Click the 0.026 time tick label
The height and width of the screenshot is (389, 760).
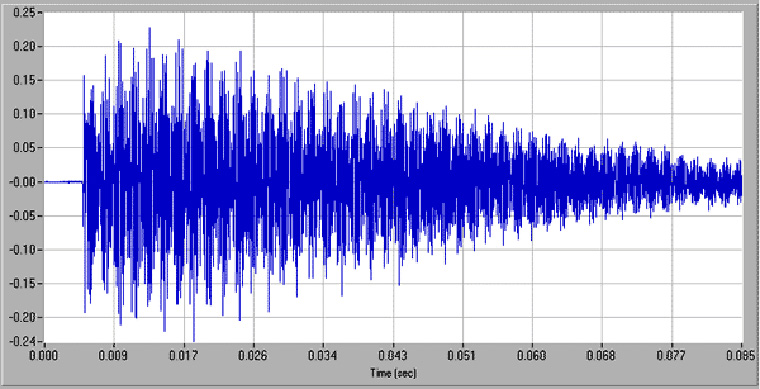click(253, 356)
